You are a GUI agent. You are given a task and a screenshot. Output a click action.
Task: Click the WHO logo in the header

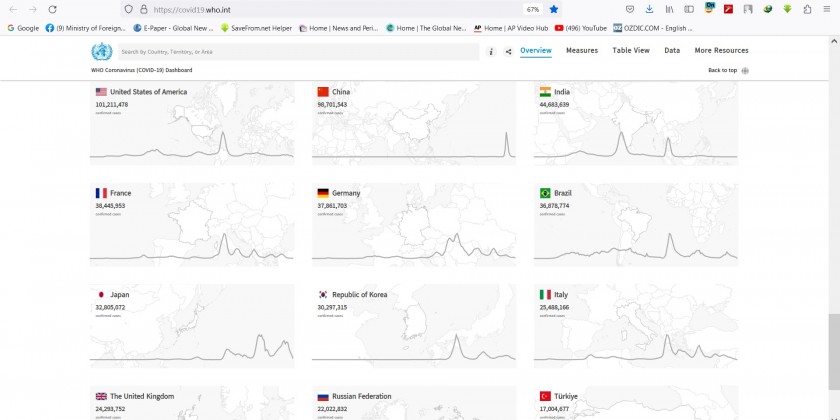(x=101, y=52)
